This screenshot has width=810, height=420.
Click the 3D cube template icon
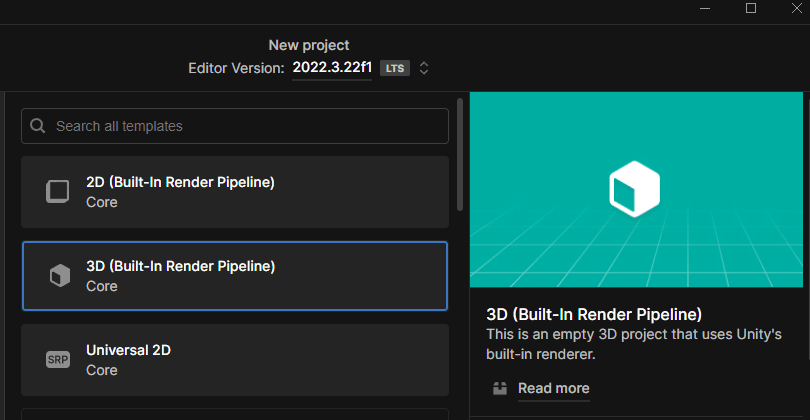[59, 275]
